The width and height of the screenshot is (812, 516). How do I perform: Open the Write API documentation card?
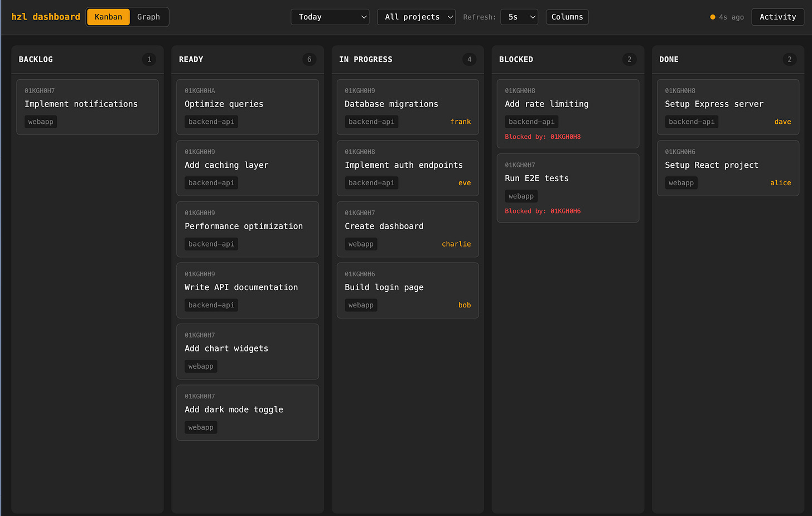point(248,290)
